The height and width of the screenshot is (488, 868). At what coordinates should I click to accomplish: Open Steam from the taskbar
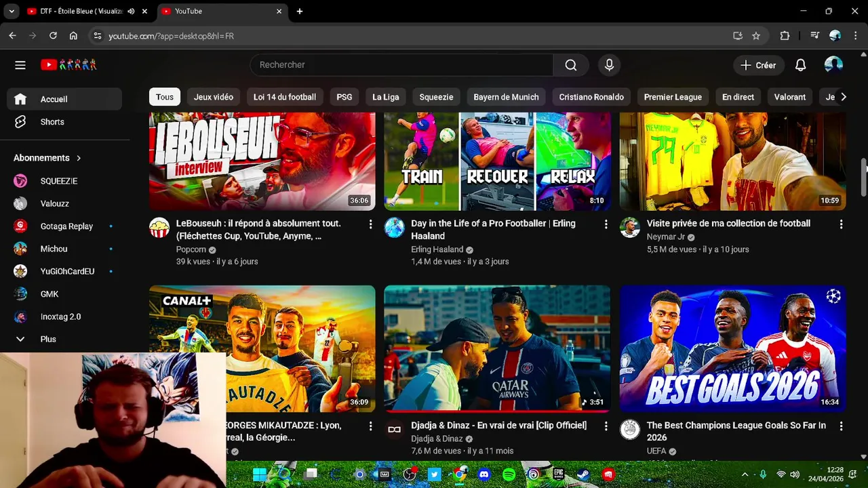coord(583,474)
